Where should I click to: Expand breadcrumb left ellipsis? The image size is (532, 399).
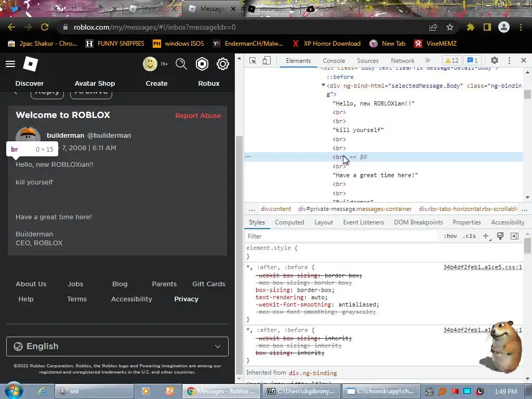click(x=251, y=209)
